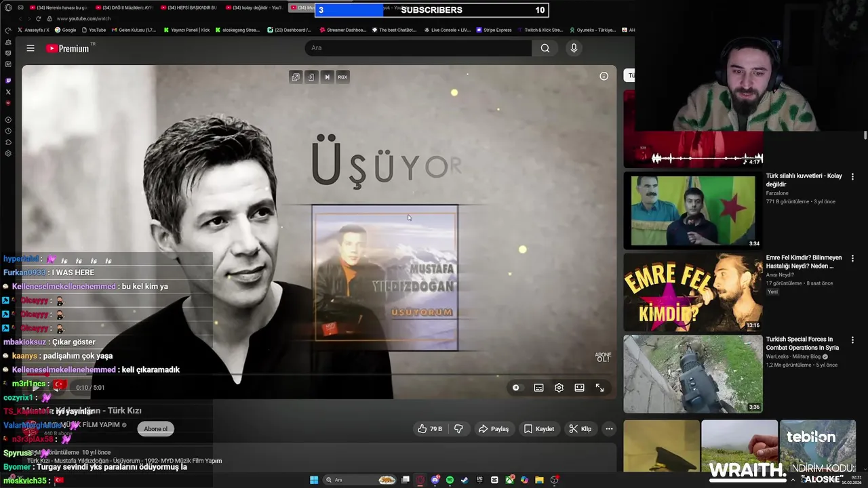This screenshot has height=488, width=868.
Task: Click the taskbar 'Ara' search box
Action: (360, 480)
